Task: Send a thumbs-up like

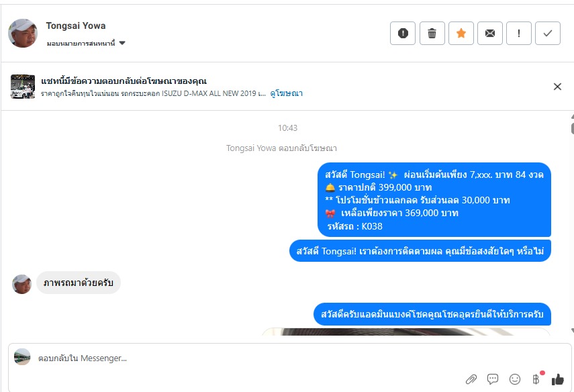Action: pyautogui.click(x=557, y=379)
